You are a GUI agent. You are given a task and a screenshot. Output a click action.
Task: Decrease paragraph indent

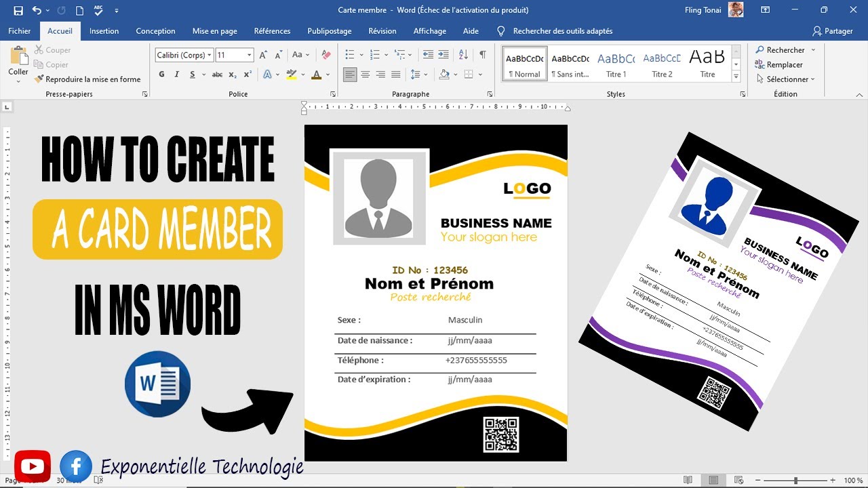(x=428, y=55)
